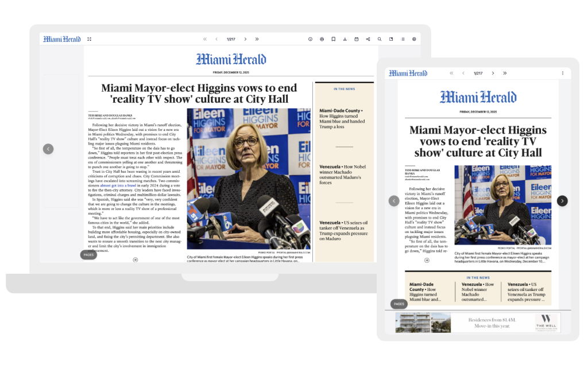
Task: Open three-dot overflow menu on tablet viewer
Action: click(x=562, y=73)
